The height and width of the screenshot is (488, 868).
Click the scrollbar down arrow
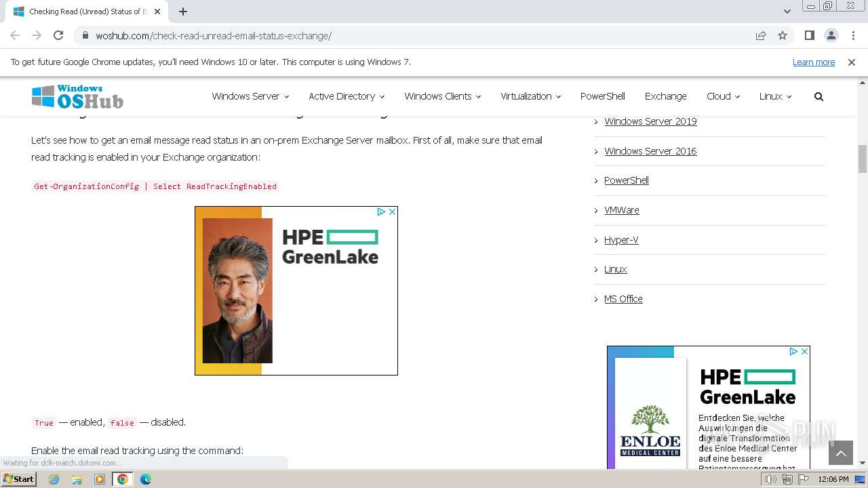[x=863, y=463]
